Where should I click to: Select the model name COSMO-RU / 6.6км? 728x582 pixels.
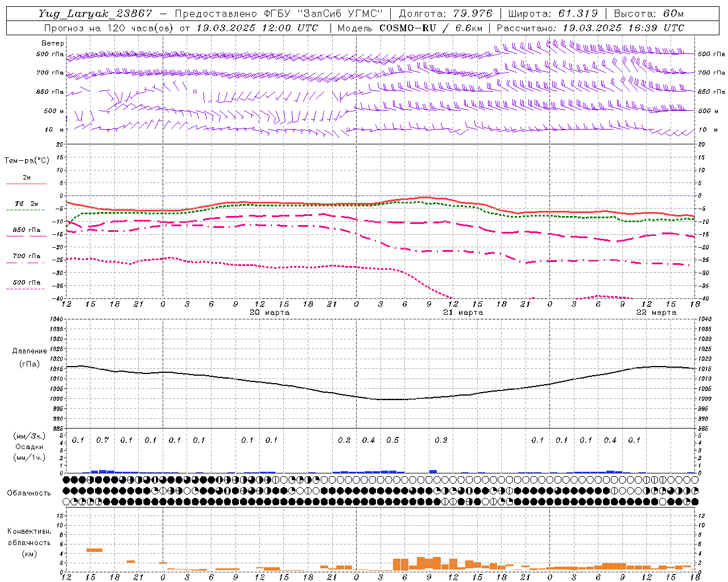tap(431, 28)
